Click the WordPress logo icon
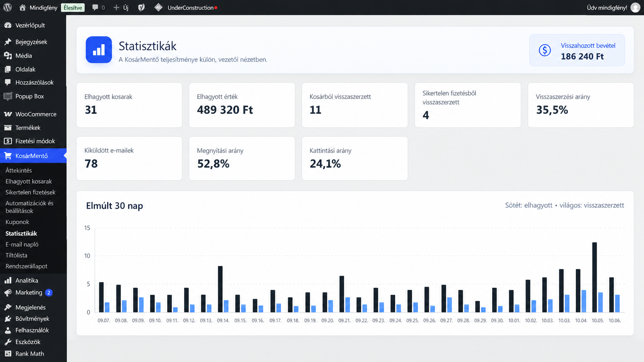This screenshot has height=362, width=644. (7, 7)
